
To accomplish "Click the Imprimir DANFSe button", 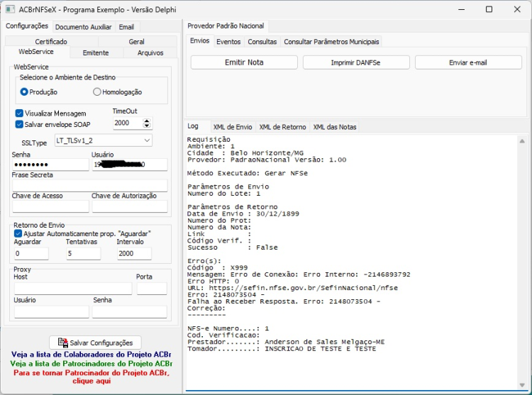I will [356, 62].
